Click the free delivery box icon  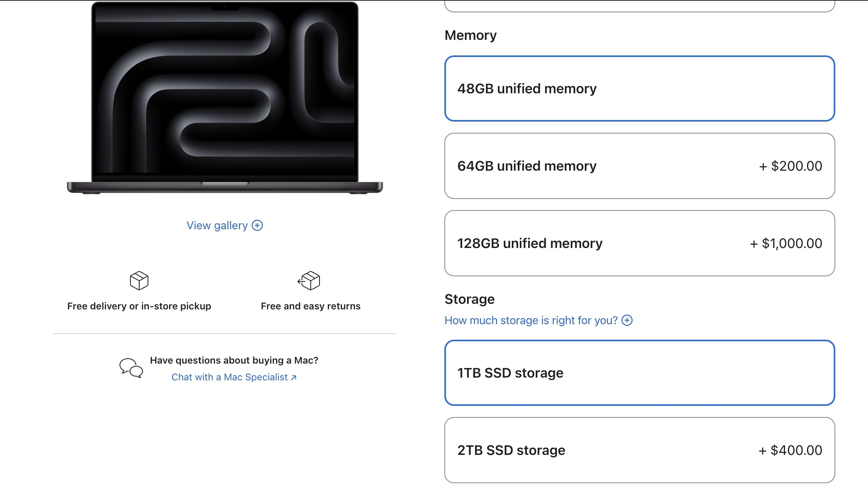coord(139,280)
